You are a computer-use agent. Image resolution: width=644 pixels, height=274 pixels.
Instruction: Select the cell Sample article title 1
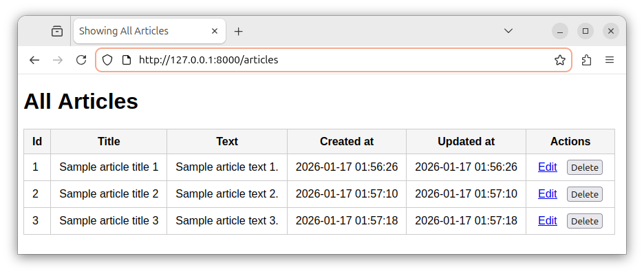(109, 167)
